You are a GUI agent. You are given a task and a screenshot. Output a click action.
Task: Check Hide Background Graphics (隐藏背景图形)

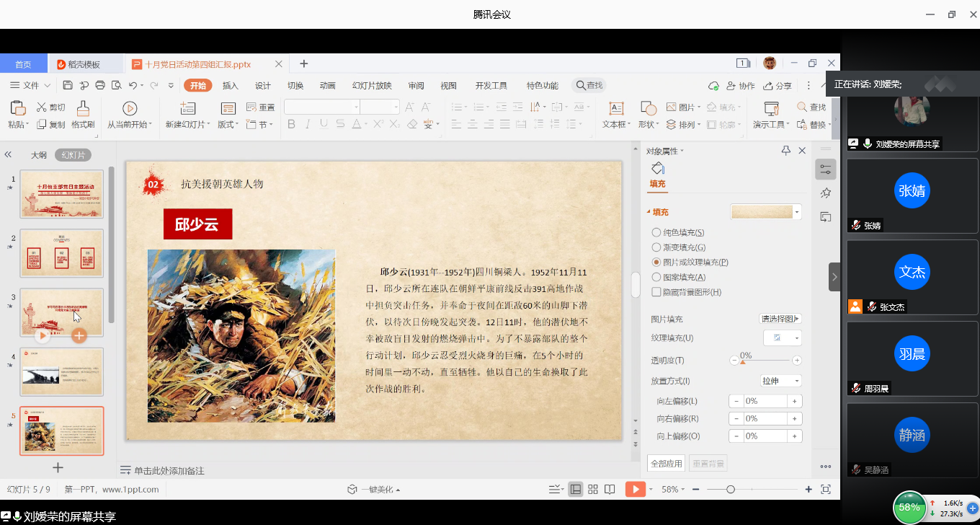tap(656, 292)
